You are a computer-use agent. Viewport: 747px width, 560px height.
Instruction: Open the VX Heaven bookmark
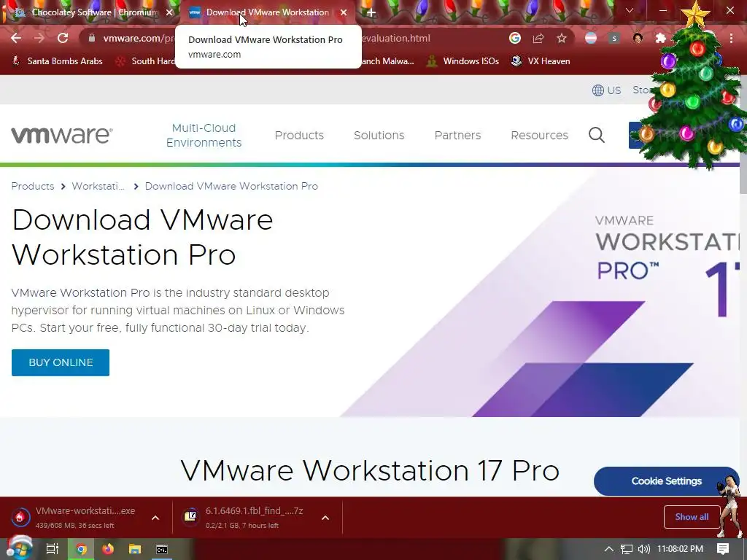pos(541,61)
